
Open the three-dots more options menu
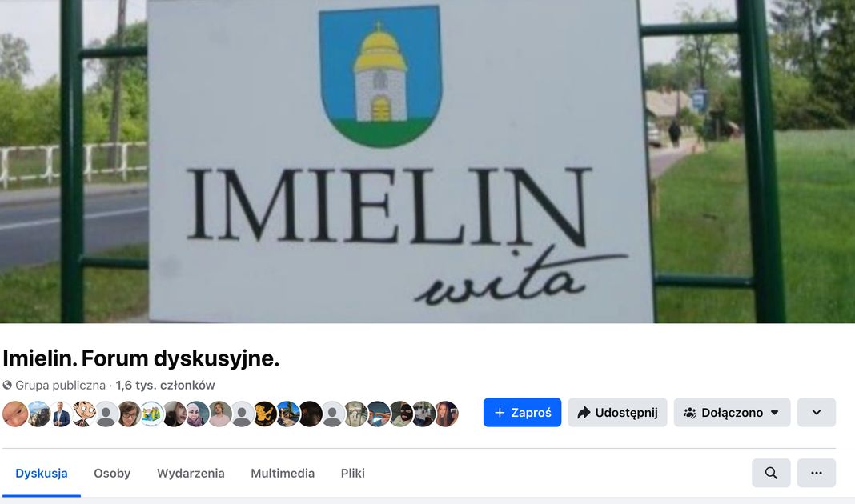[817, 473]
